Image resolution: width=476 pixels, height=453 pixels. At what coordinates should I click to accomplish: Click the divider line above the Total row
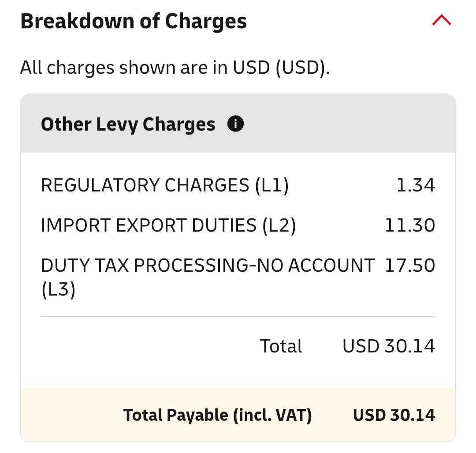238,317
